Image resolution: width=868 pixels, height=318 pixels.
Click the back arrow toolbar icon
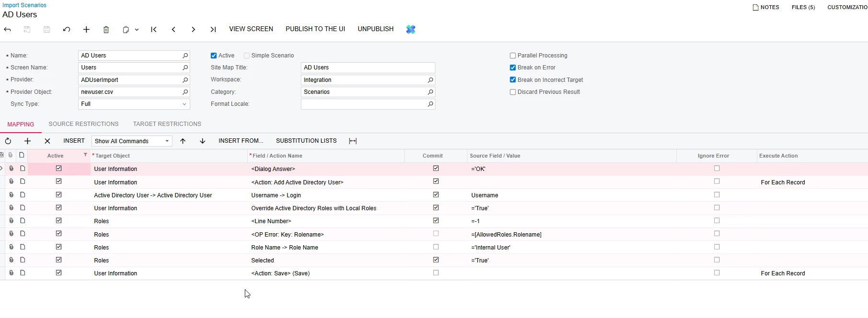coord(8,29)
